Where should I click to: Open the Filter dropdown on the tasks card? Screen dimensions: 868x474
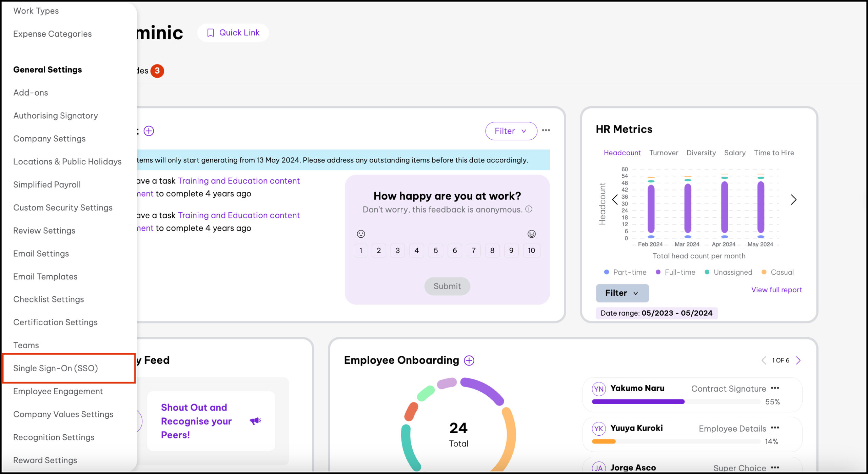[511, 131]
